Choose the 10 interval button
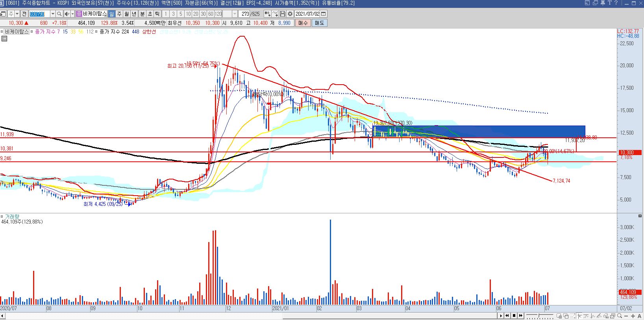 click(188, 14)
